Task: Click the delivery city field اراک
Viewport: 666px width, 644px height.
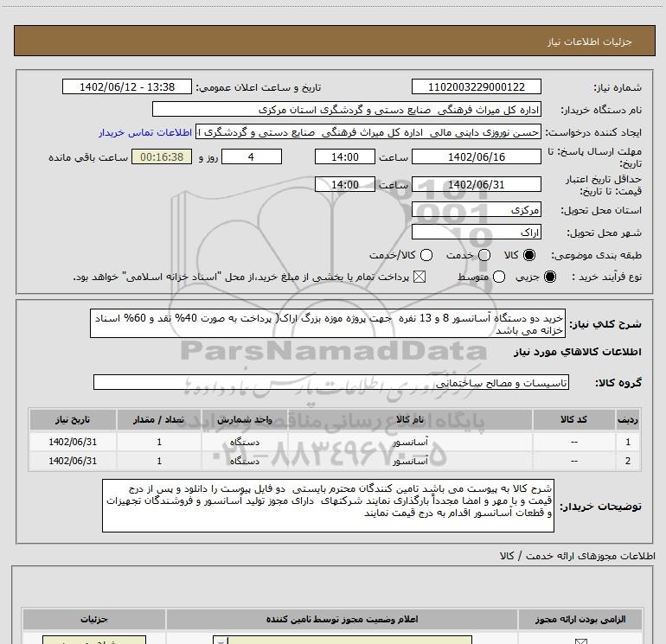Action: point(476,232)
